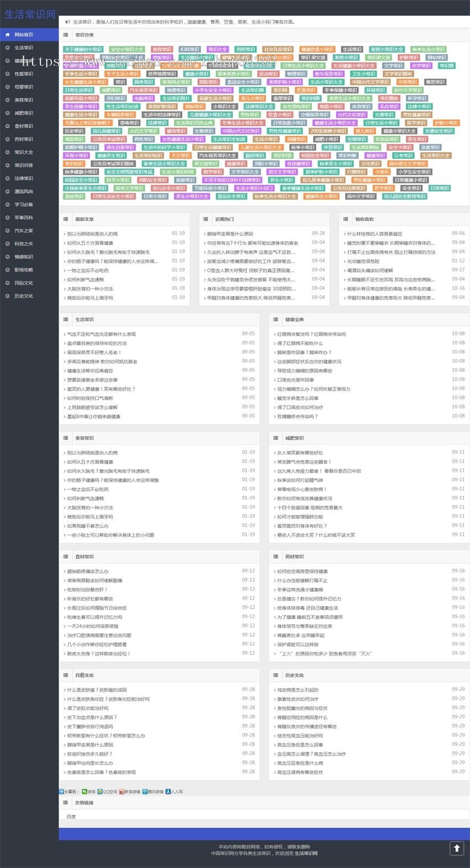
Task: Open article 晨起8件事让你越来越健康
Action: (93, 417)
